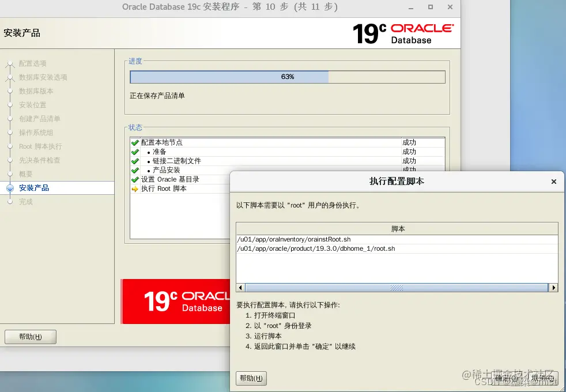Click the right arrow of the scripts scrollbar
The image size is (566, 392).
[553, 288]
